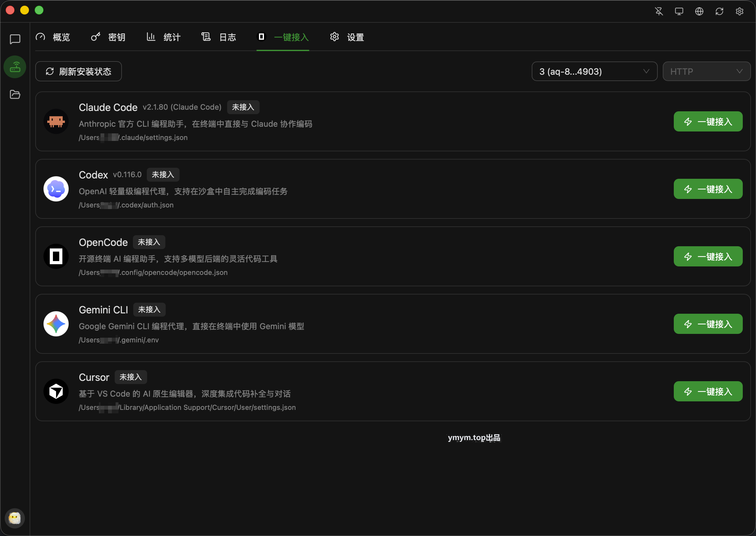
Task: Click 未接入 badge next to Codex
Action: [x=163, y=175]
